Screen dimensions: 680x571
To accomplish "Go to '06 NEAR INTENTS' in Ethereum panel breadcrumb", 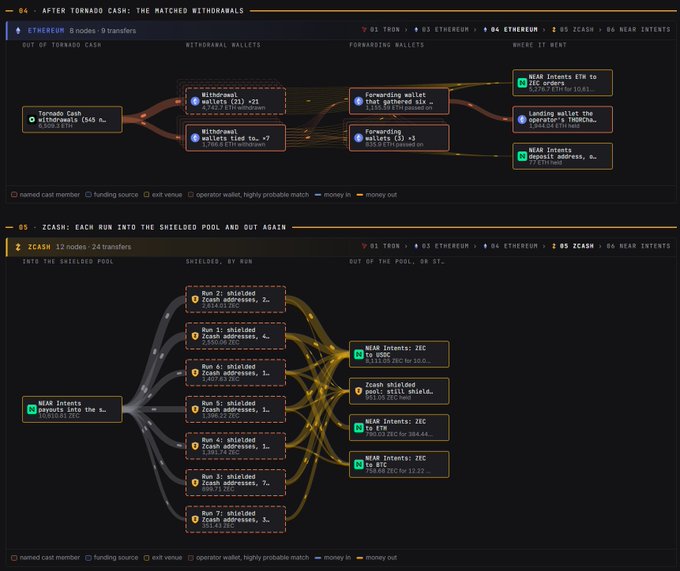I will point(638,29).
